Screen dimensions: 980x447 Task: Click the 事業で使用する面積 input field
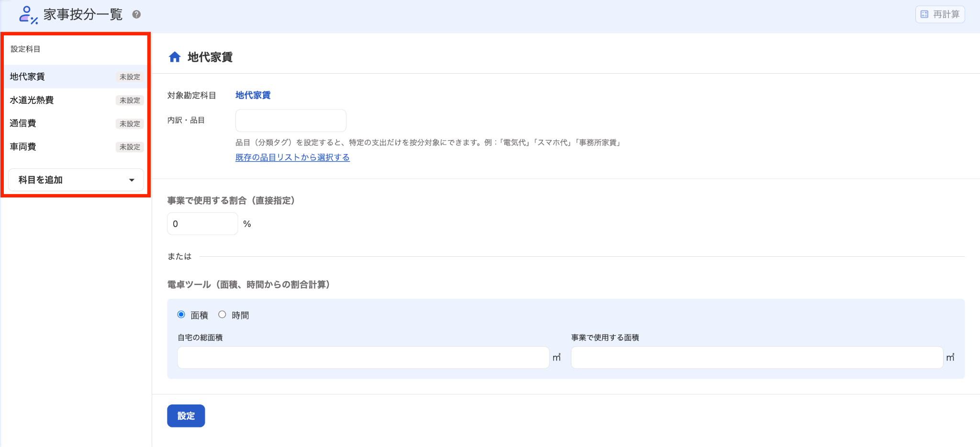(757, 358)
